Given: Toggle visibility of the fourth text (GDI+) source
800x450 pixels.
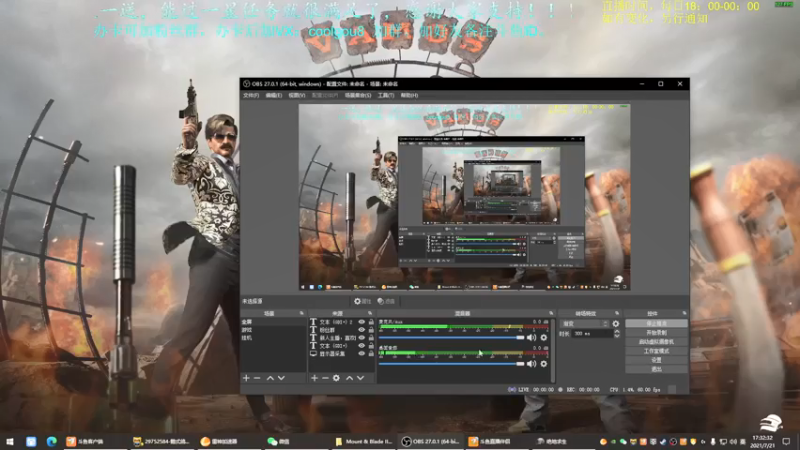Looking at the screenshot, I should pyautogui.click(x=362, y=345).
